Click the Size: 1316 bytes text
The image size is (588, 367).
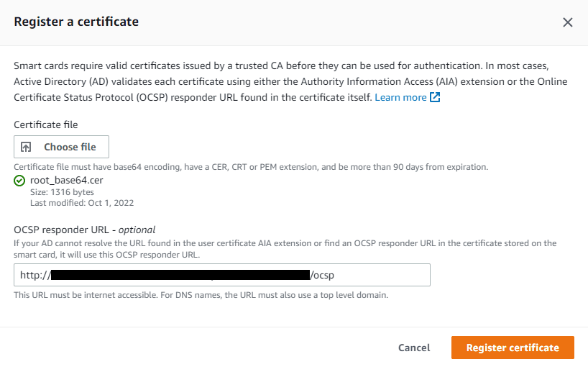point(62,192)
